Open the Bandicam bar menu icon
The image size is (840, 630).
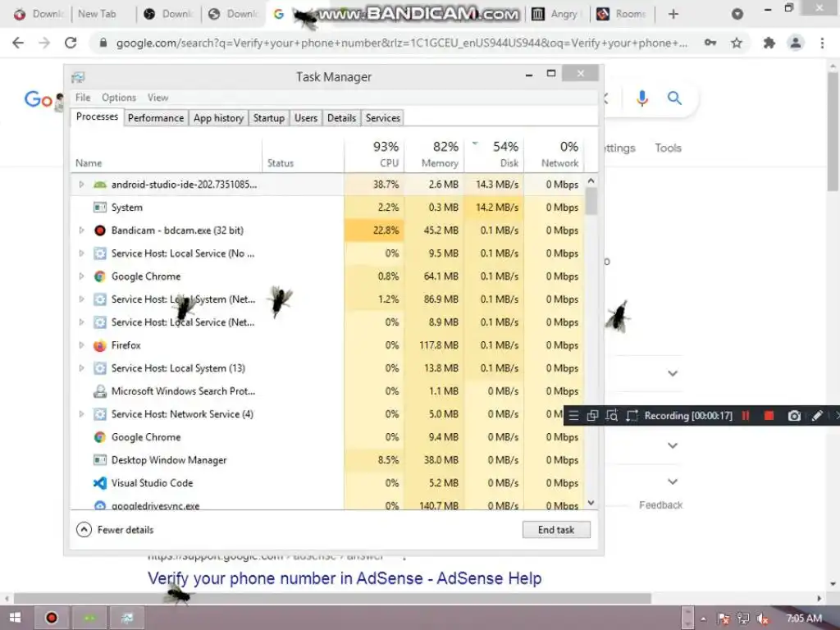573,416
